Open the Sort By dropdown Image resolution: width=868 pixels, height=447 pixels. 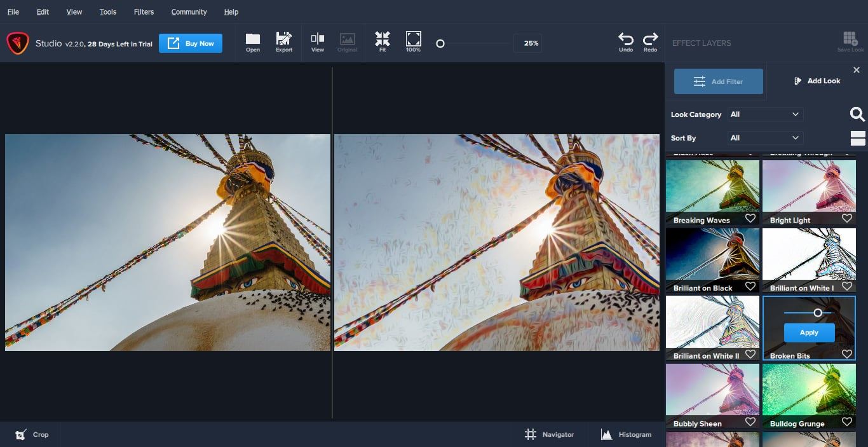[x=765, y=138]
